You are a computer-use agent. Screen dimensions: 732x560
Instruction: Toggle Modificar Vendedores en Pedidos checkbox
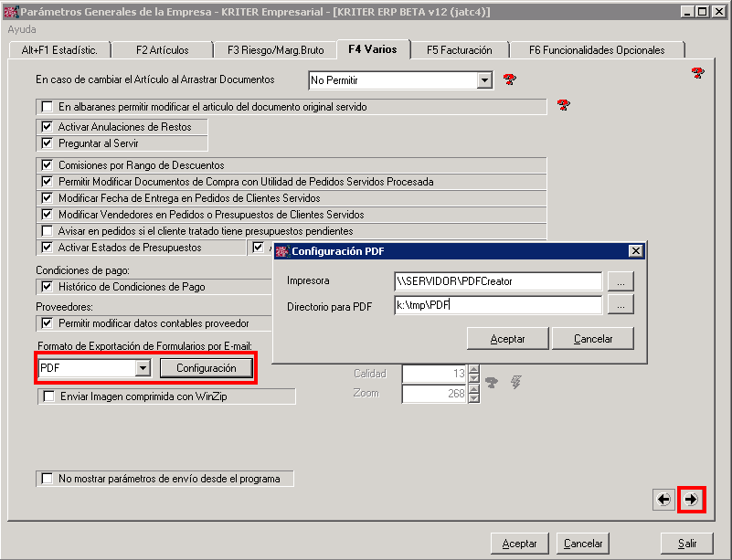click(48, 215)
